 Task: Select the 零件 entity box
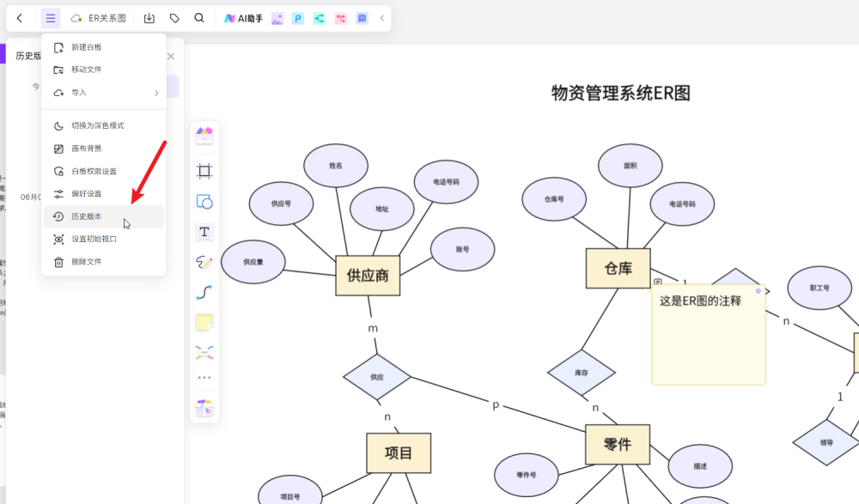click(x=618, y=444)
